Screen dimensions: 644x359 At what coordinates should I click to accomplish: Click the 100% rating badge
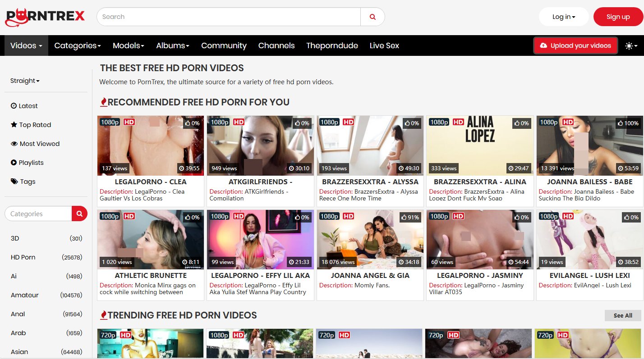tap(628, 123)
